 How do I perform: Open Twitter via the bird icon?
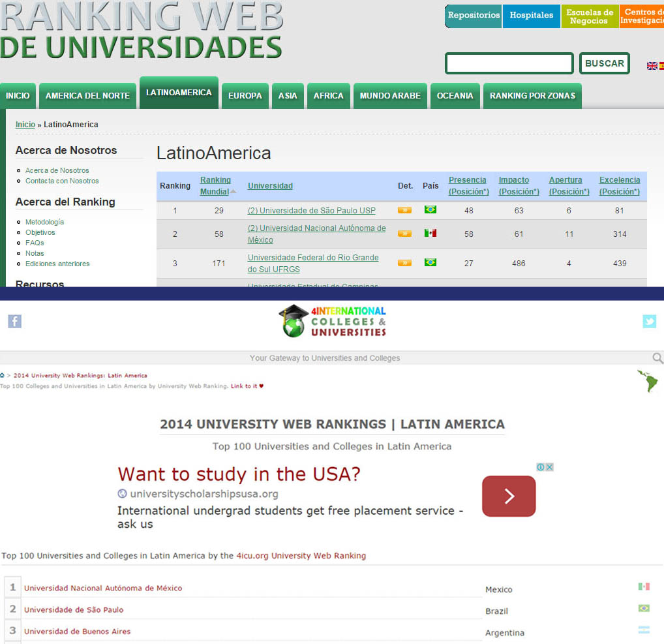click(x=650, y=321)
